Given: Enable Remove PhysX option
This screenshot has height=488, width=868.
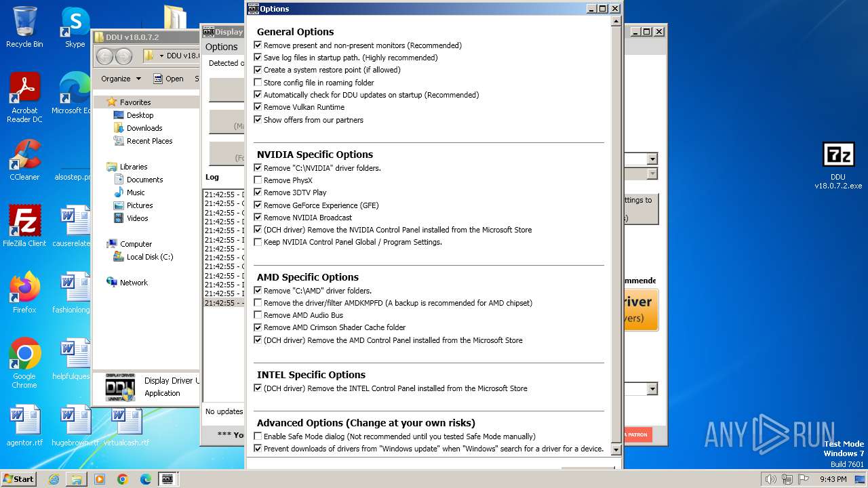Looking at the screenshot, I should tap(258, 180).
